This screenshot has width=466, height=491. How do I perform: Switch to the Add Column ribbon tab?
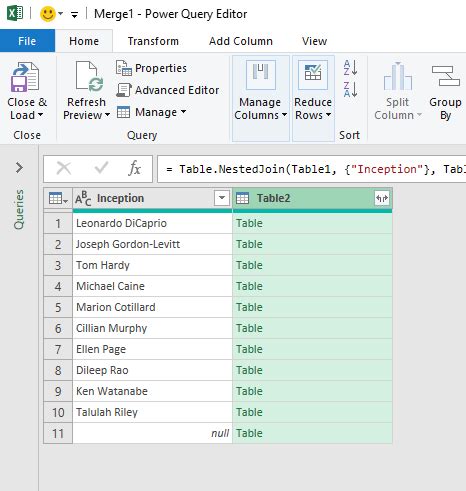(241, 41)
